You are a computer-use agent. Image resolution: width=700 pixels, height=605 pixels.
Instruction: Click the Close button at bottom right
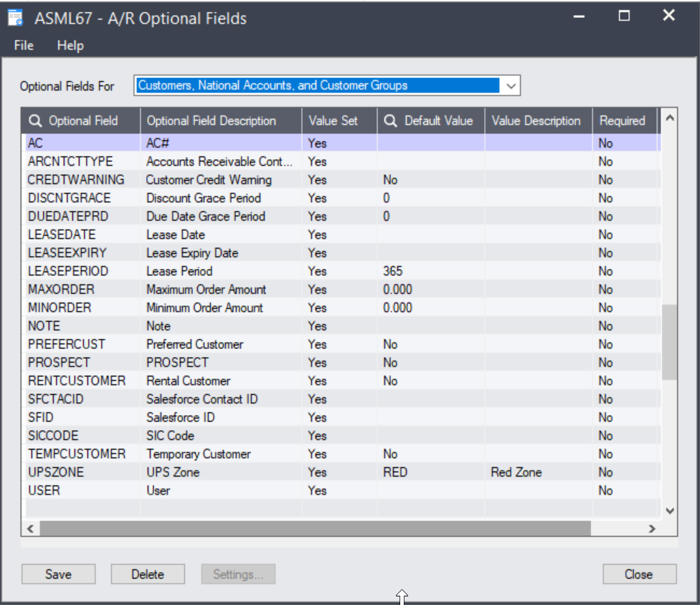pyautogui.click(x=638, y=574)
